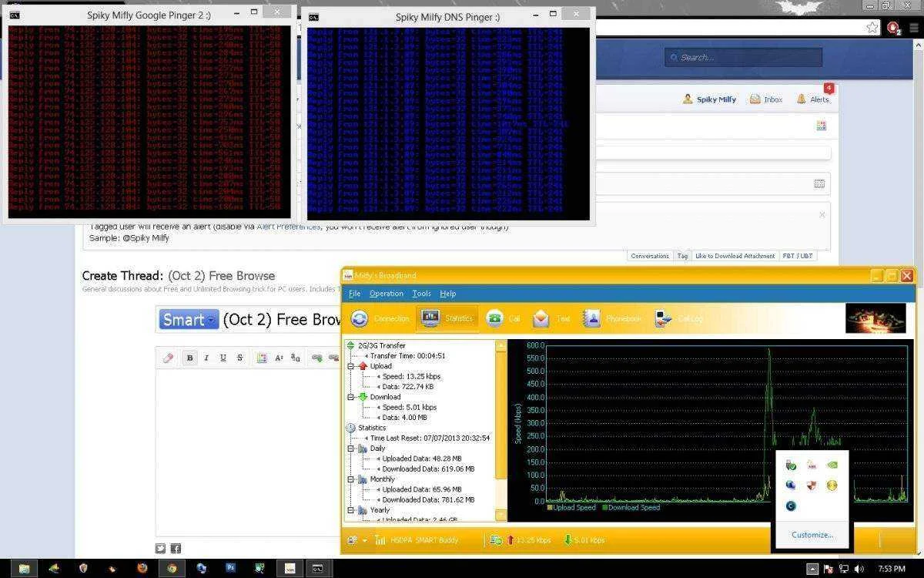The width and height of the screenshot is (924, 578).
Task: Toggle italic formatting in the editor
Action: click(x=206, y=358)
